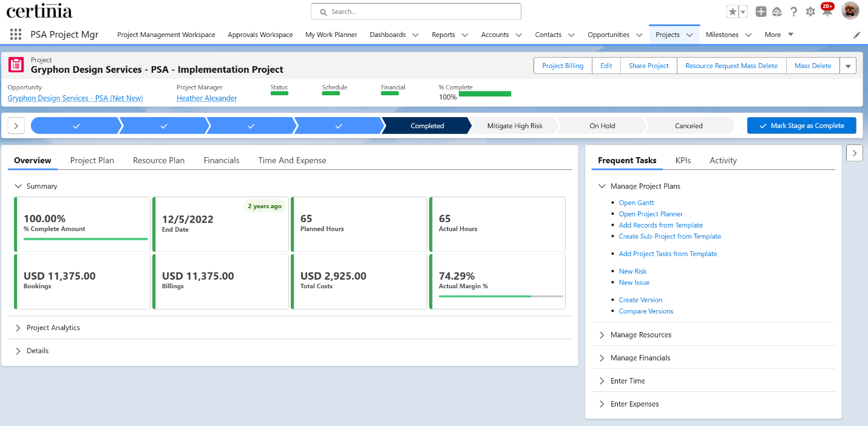
Task: Click the New Risk link
Action: tap(632, 271)
